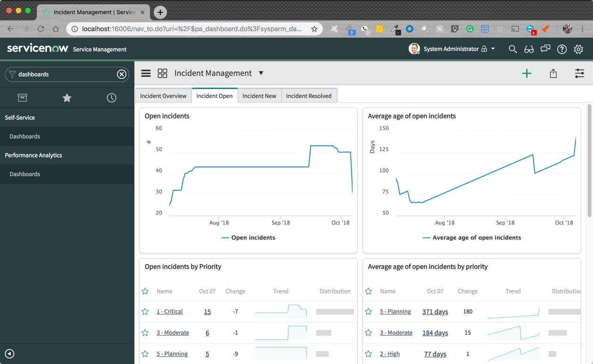Open the dashboard picker grid icon
593x364 pixels.
(x=162, y=73)
